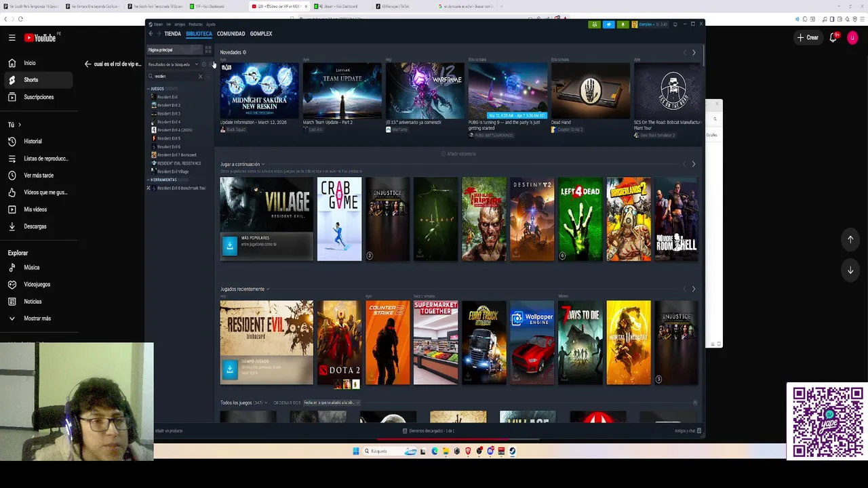Select Resident Evil 2 in the game list
Screen dimensions: 868x488
tap(169, 105)
